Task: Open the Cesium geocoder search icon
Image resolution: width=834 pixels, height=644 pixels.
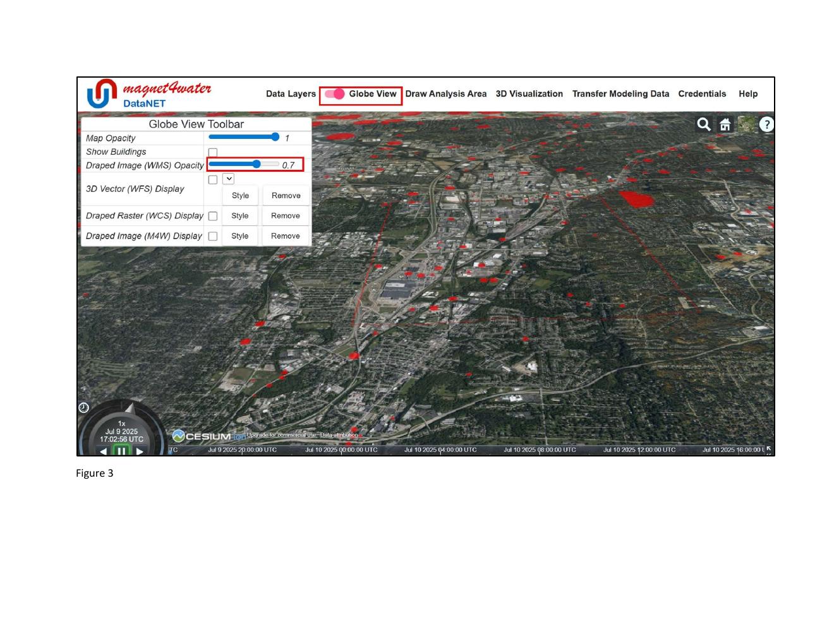Action: tap(704, 124)
